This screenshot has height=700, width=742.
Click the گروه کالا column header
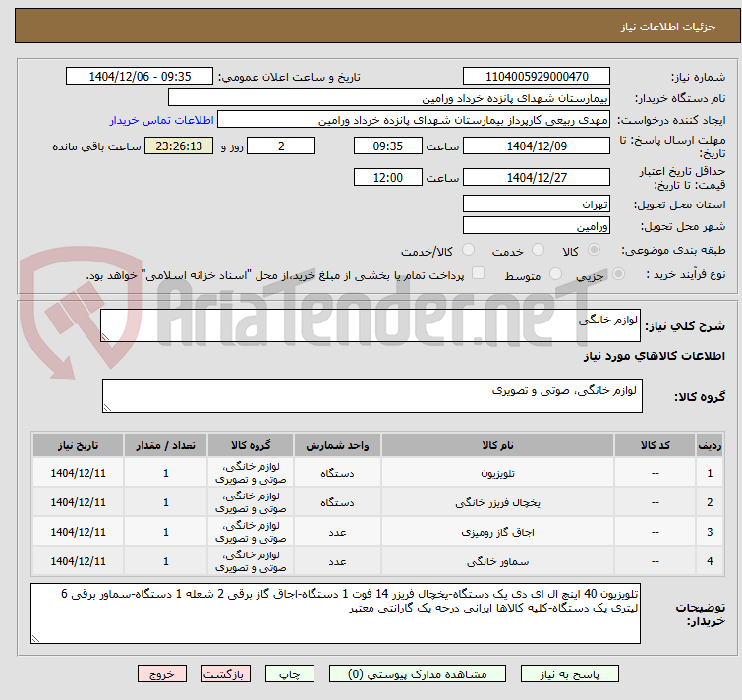click(x=251, y=445)
